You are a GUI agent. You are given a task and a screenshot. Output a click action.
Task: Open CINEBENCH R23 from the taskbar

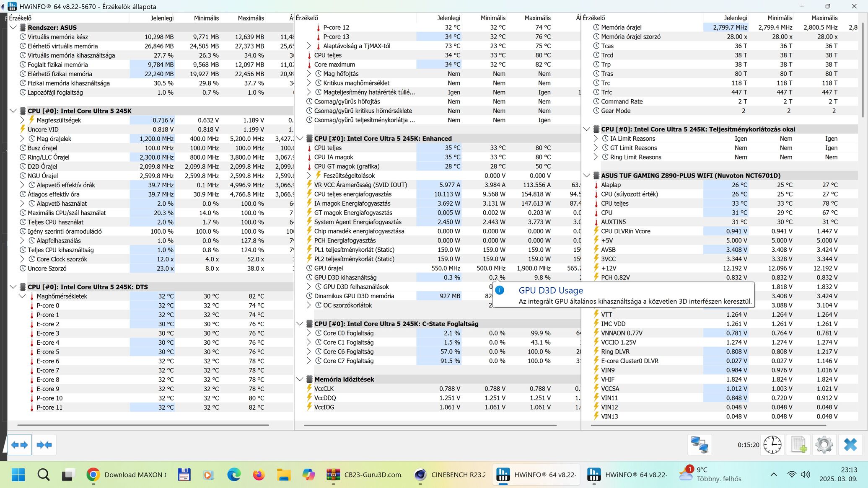pyautogui.click(x=449, y=475)
